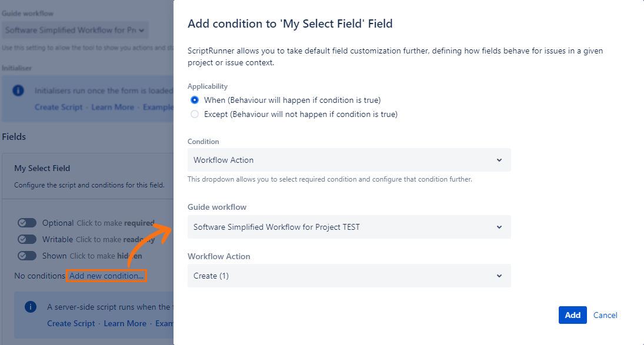Click the server-side script info icon
Viewport: 644px width, 345px height.
tap(31, 307)
